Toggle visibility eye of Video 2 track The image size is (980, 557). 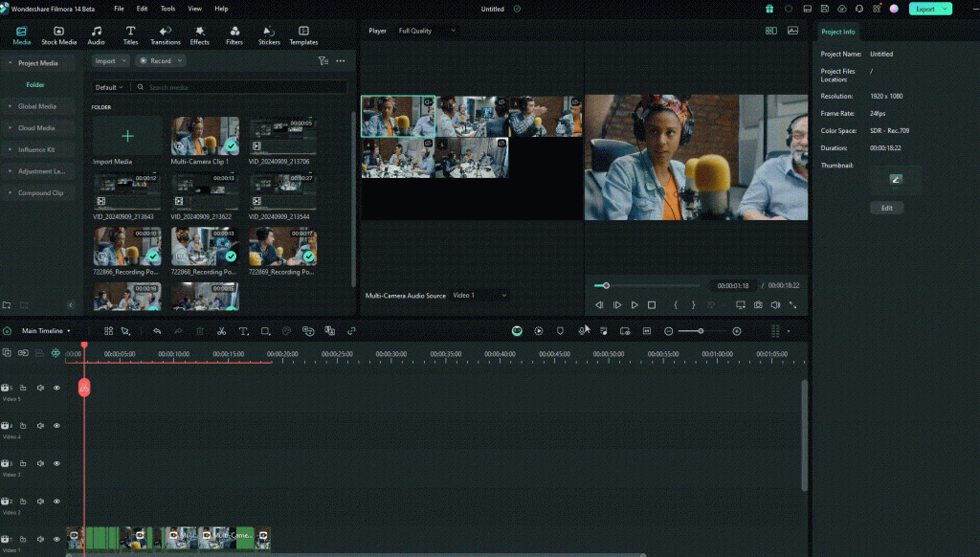[56, 501]
